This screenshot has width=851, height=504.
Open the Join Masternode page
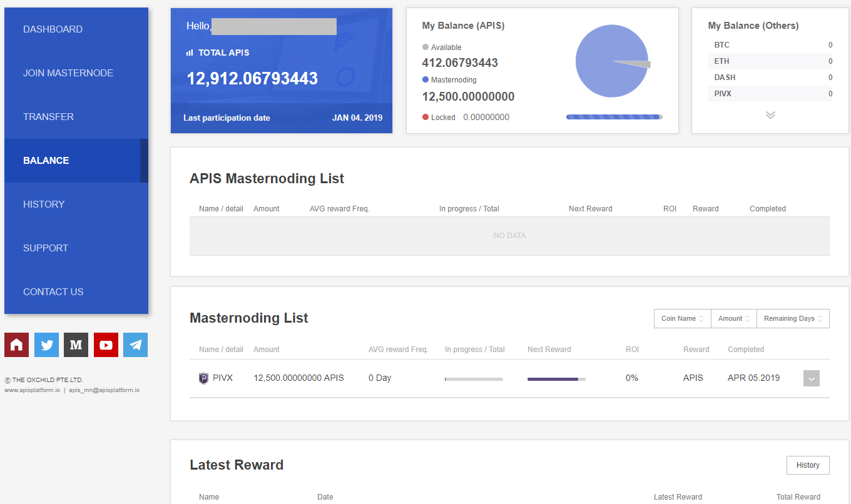[x=76, y=73]
